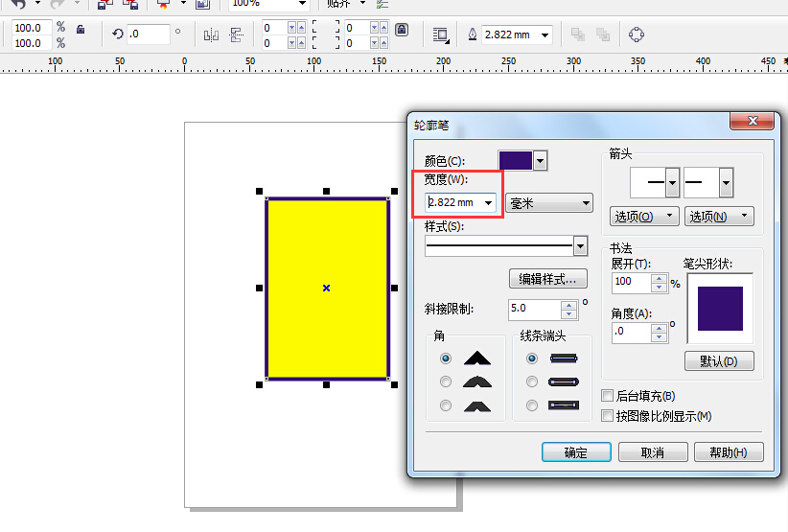Select the extended square cap radio button
This screenshot has height=532, width=788.
point(532,405)
